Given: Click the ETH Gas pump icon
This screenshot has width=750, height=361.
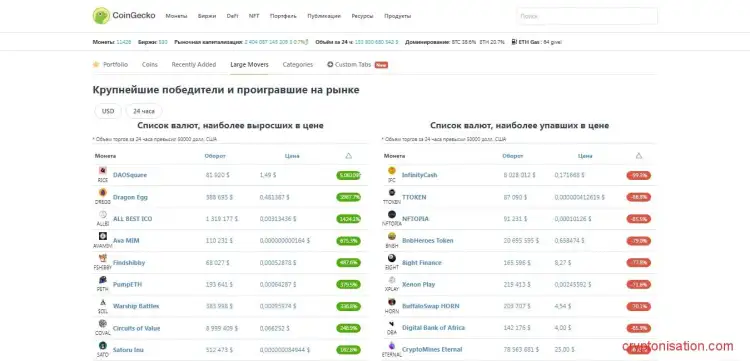Looking at the screenshot, I should (x=514, y=42).
